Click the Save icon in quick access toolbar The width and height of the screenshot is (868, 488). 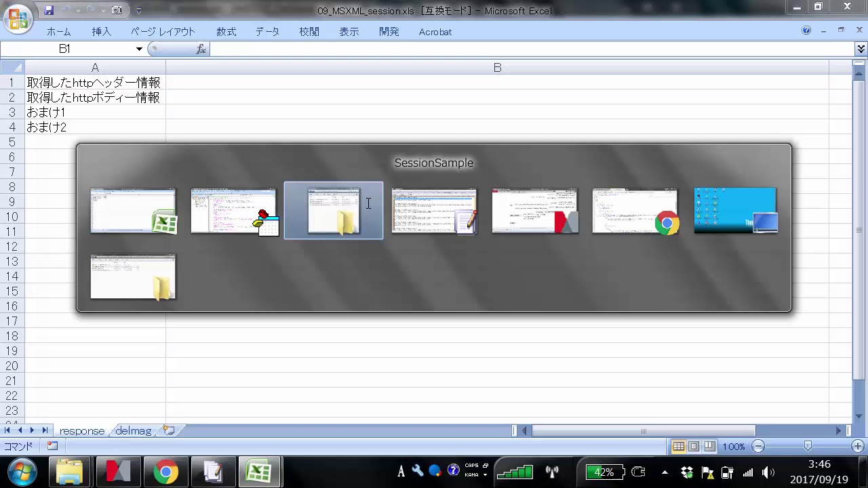49,10
